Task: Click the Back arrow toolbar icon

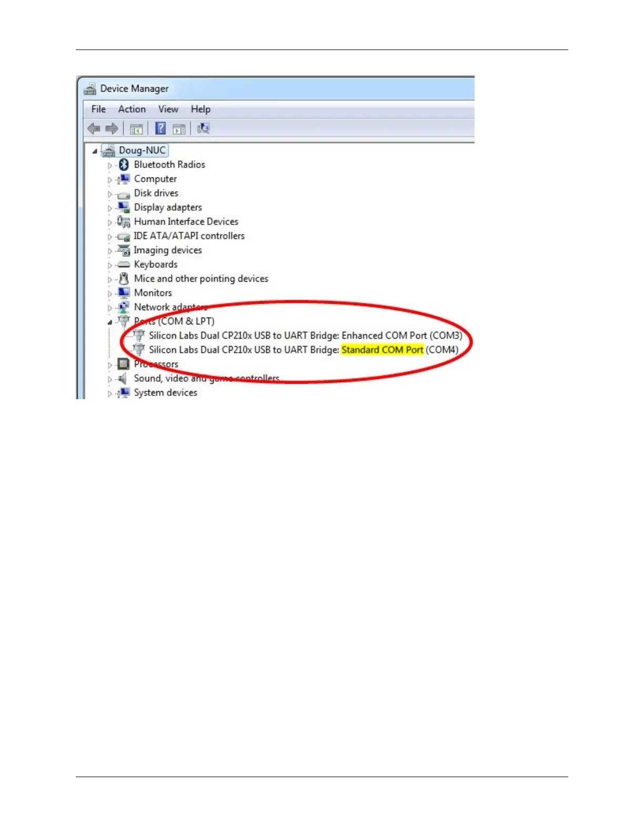Action: pos(94,128)
